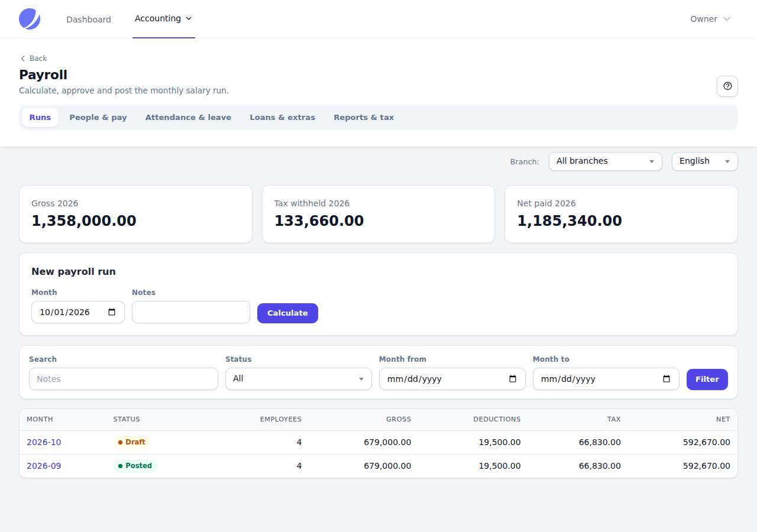Click the Search notes input
The width and height of the screenshot is (757, 532).
[x=124, y=379]
